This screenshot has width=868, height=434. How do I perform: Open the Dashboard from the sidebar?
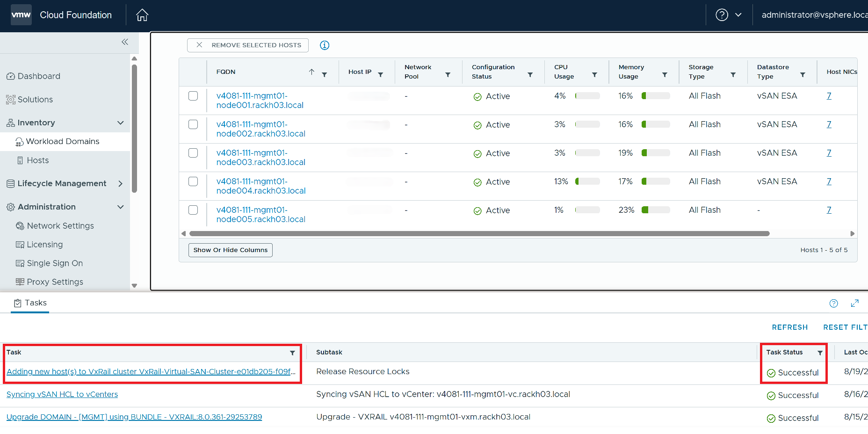click(38, 76)
